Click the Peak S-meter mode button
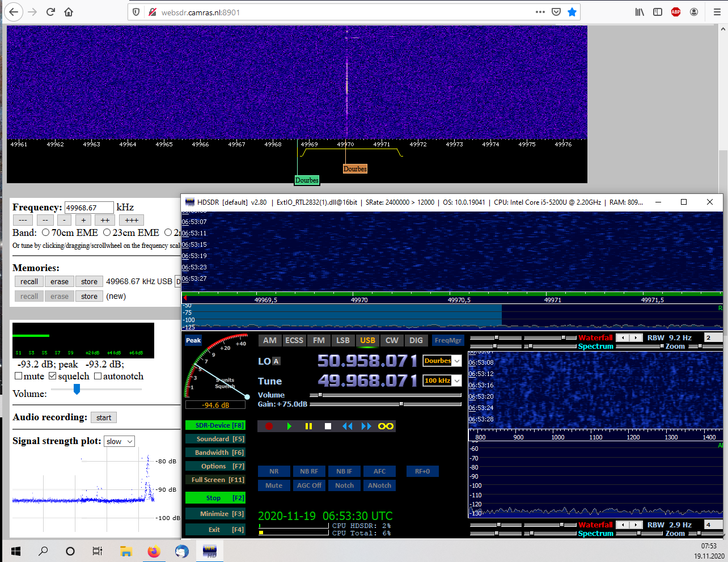Screen dimensions: 728x562 (x=193, y=340)
